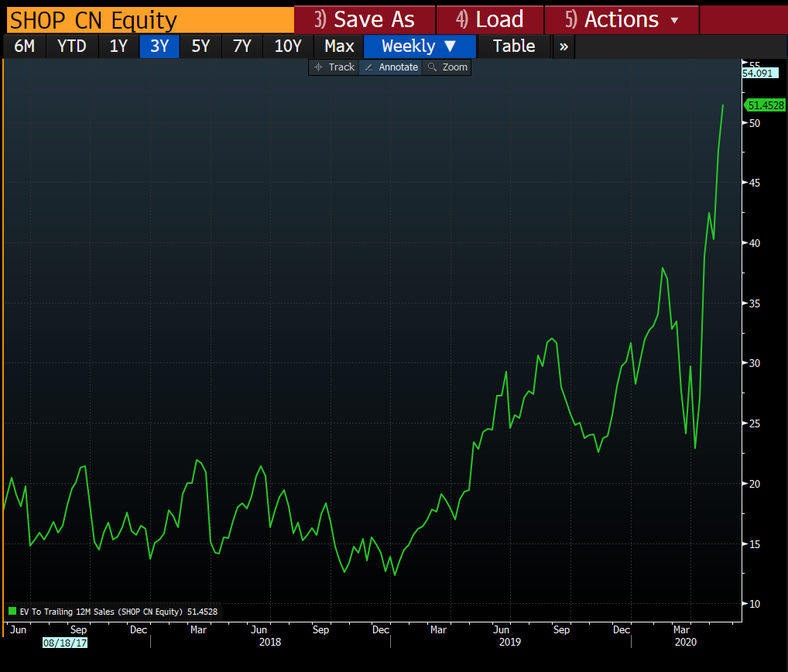Image resolution: width=788 pixels, height=672 pixels.
Task: Click the 2019 year label on x-axis
Action: [x=509, y=642]
